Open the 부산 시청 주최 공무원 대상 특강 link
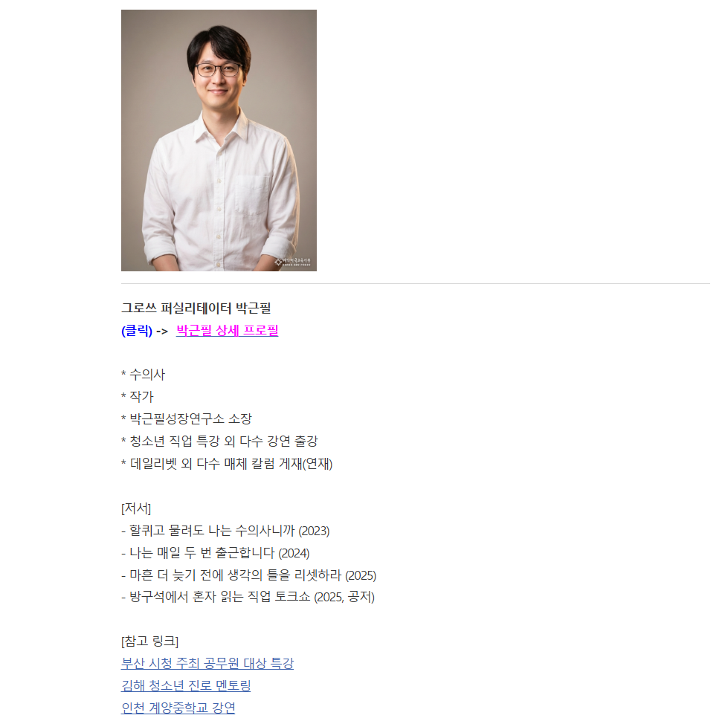This screenshot has width=728, height=721. pyautogui.click(x=207, y=663)
